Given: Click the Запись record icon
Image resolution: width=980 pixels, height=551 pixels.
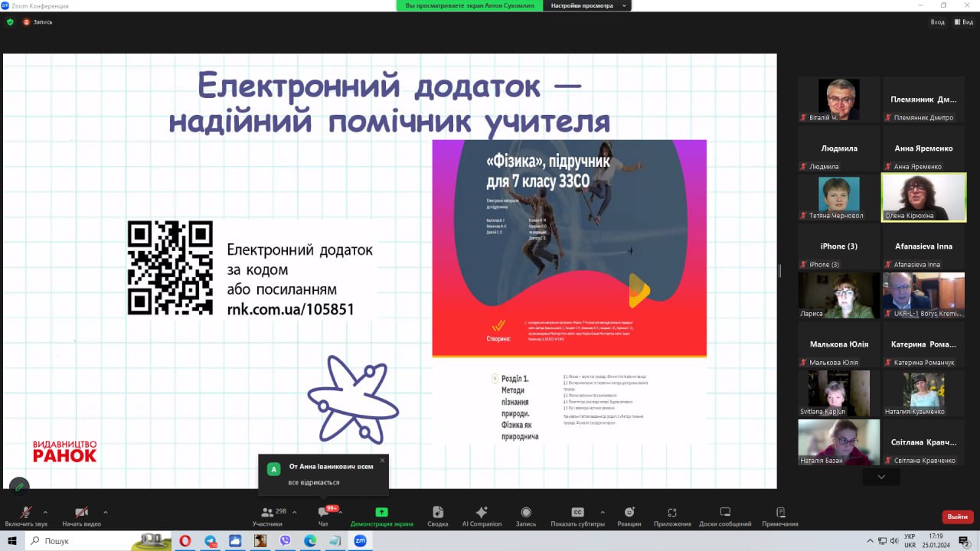Looking at the screenshot, I should pyautogui.click(x=526, y=513).
